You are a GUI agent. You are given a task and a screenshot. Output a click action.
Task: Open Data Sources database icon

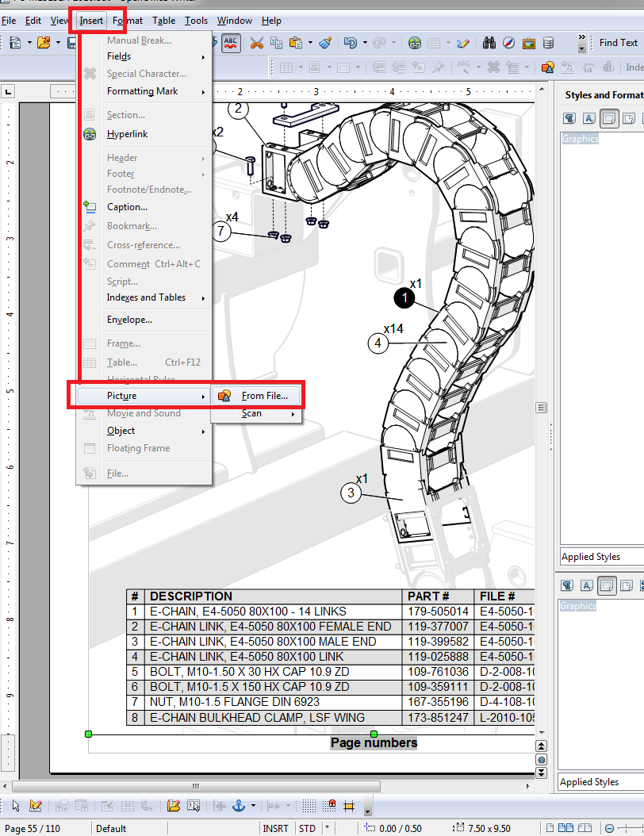(548, 43)
